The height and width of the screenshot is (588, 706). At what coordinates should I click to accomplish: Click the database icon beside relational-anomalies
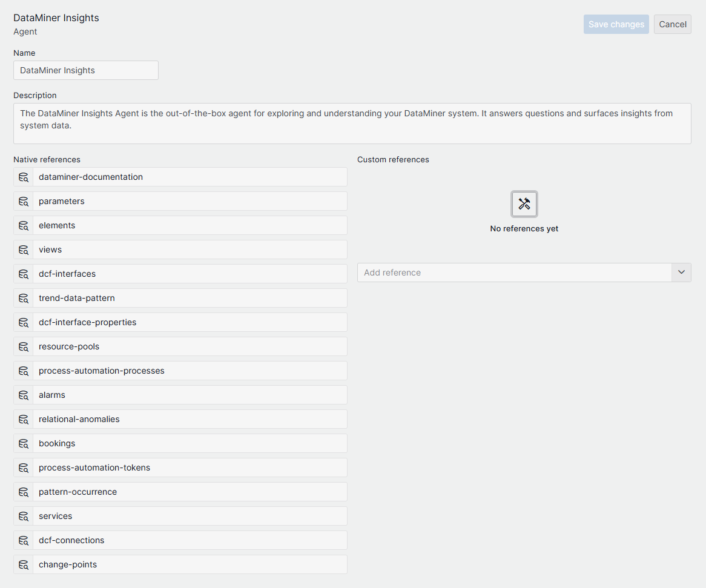click(24, 419)
